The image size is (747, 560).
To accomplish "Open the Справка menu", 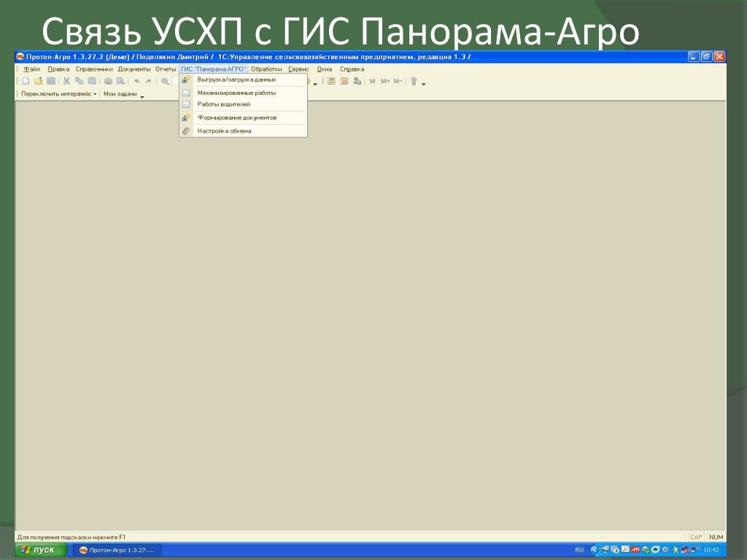I will tap(352, 69).
